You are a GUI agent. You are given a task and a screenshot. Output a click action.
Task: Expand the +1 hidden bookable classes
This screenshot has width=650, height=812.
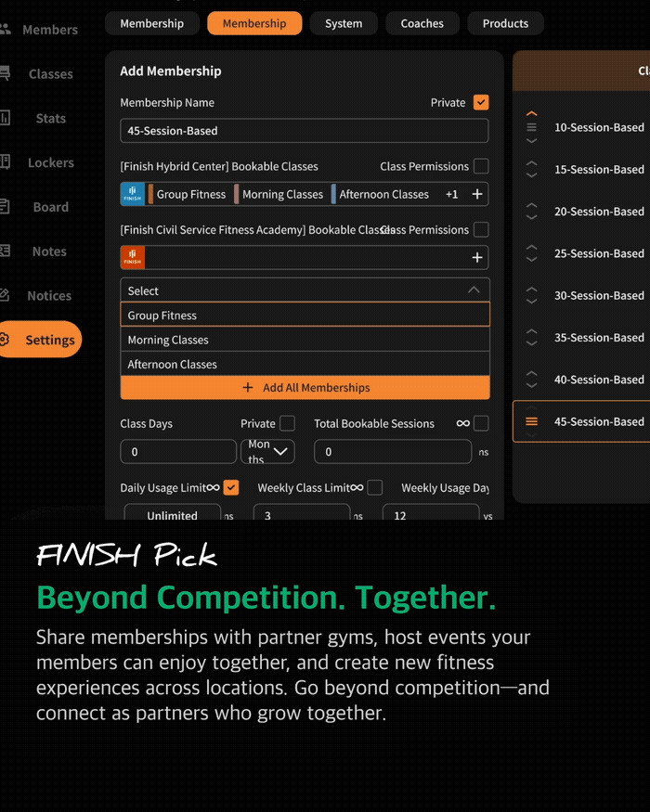[x=452, y=194]
